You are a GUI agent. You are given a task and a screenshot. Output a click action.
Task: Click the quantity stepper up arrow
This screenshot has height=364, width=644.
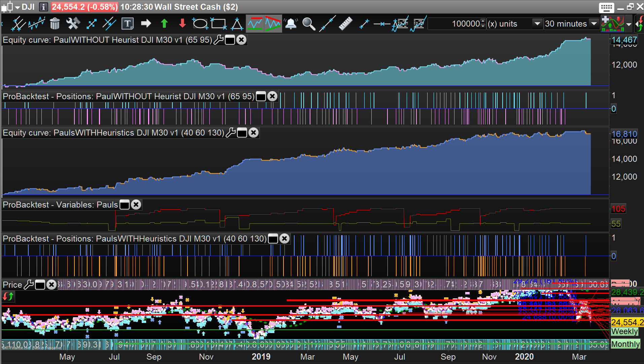click(483, 21)
